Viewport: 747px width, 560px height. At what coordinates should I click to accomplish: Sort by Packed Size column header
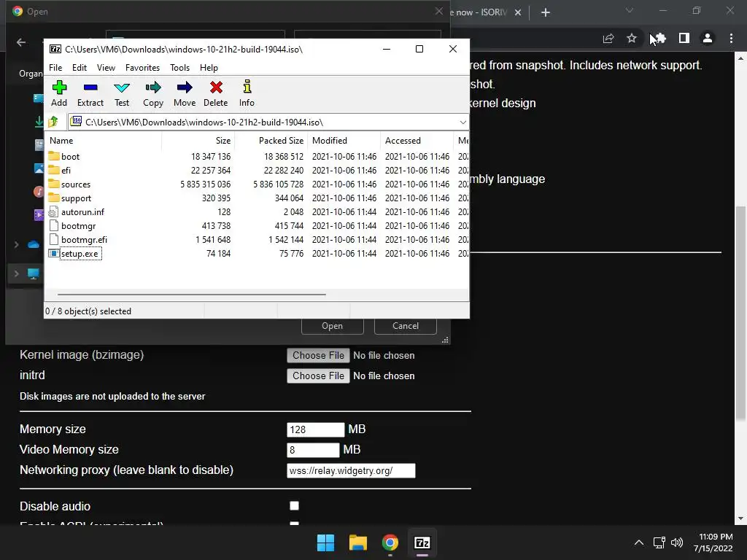pyautogui.click(x=271, y=141)
